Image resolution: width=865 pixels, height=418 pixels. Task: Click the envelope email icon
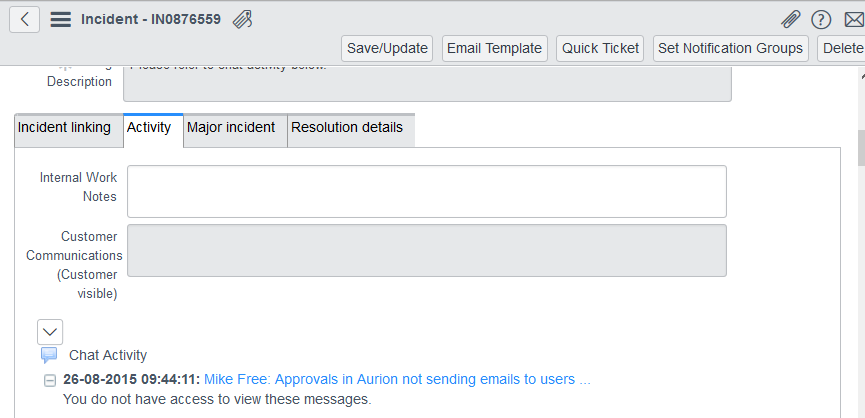tap(854, 20)
